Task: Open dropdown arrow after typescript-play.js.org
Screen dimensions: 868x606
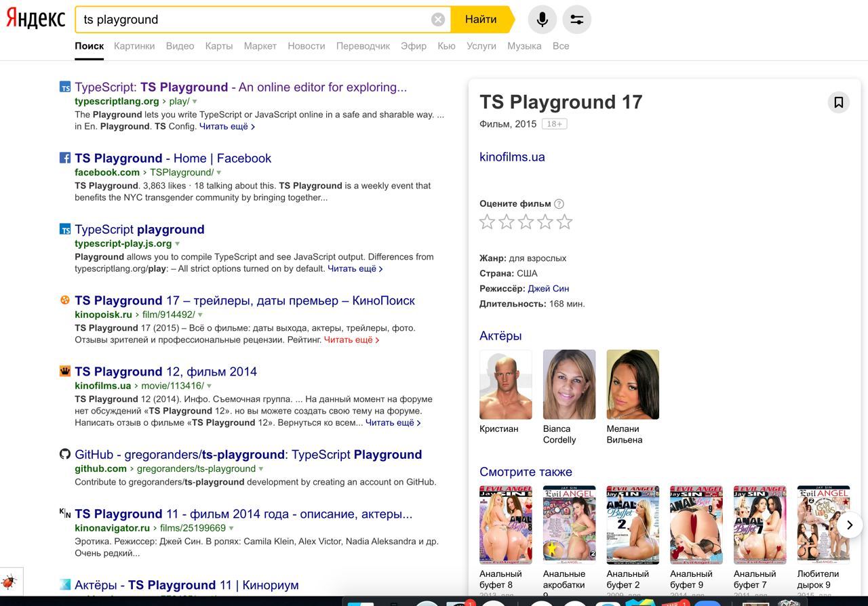Action: (178, 244)
